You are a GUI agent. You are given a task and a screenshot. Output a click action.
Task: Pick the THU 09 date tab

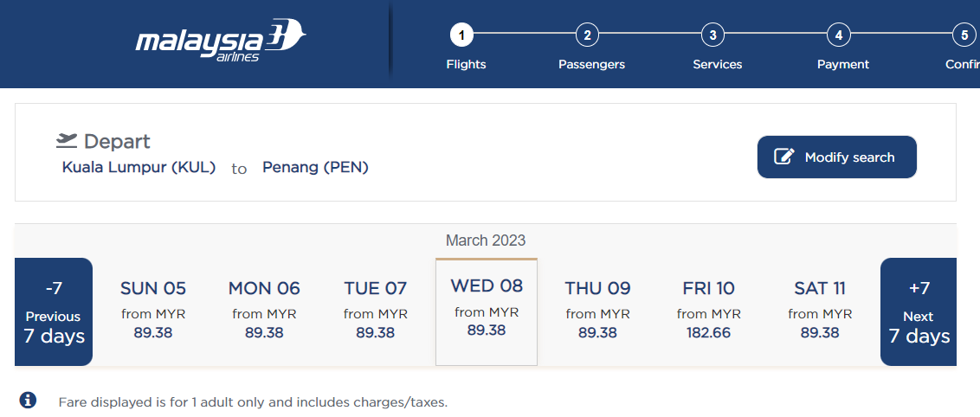coord(597,311)
